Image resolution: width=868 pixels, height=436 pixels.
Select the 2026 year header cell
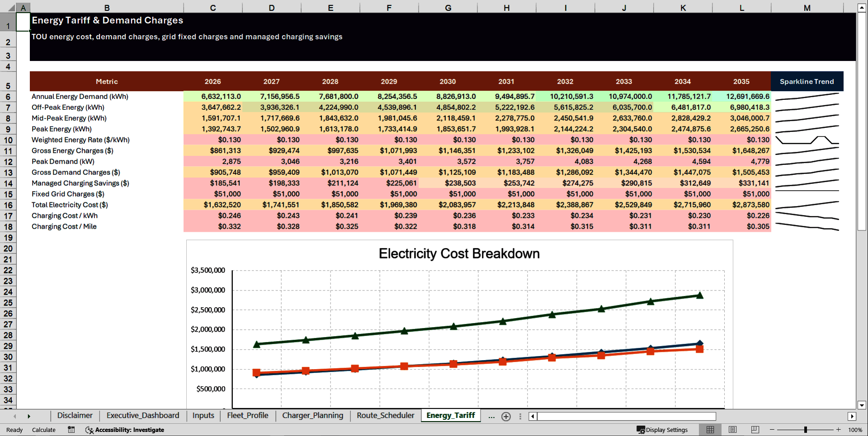(x=213, y=81)
